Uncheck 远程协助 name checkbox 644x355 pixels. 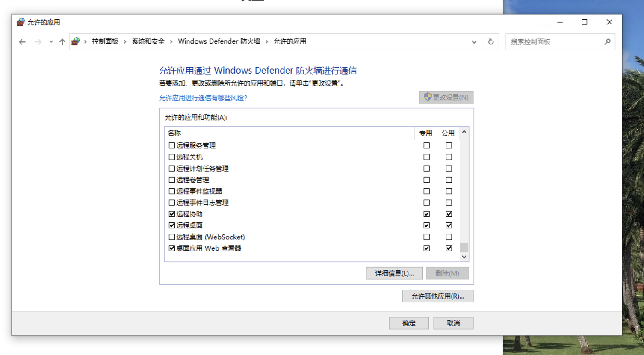tap(172, 214)
